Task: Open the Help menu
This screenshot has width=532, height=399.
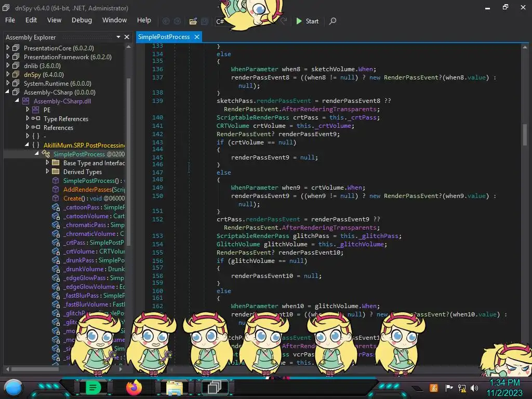Action: click(x=144, y=20)
